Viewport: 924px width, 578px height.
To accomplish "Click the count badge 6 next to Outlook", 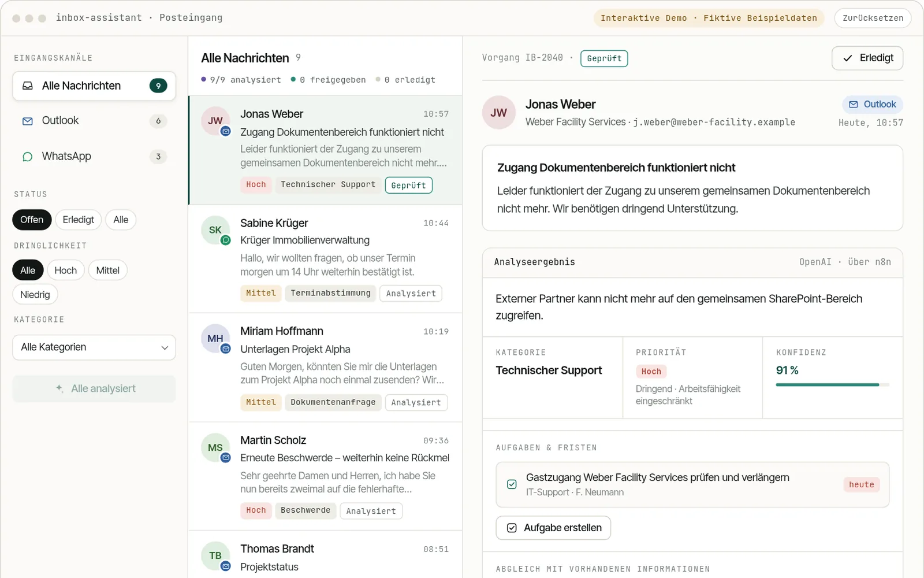I will (x=158, y=121).
